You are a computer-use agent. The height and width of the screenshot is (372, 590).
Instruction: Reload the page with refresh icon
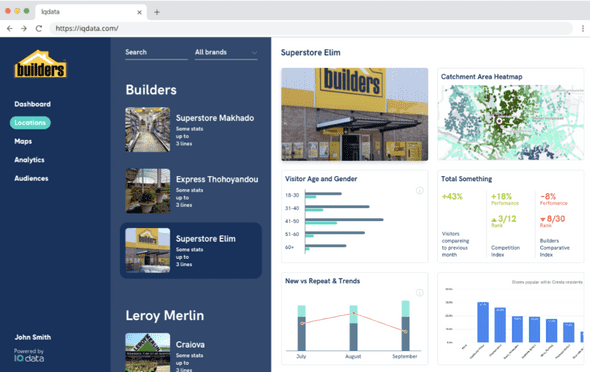[x=39, y=29]
